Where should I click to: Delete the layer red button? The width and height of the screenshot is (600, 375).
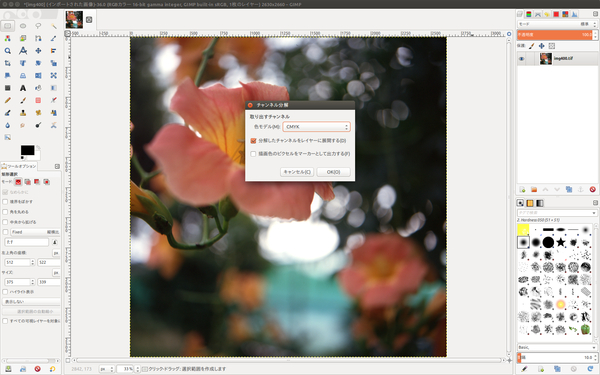pos(593,189)
